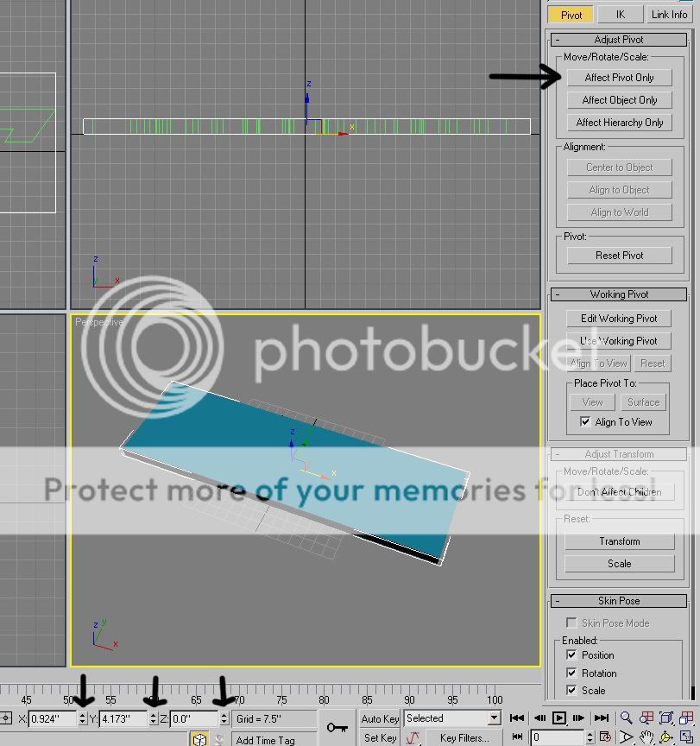Collapse the Adjust Pivot rollout
The image size is (700, 746).
pyautogui.click(x=619, y=40)
